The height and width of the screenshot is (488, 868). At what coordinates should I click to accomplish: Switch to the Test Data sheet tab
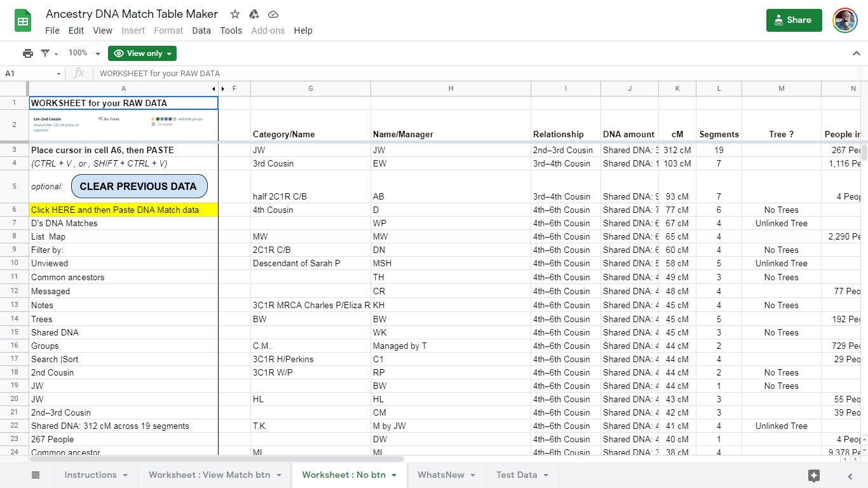(x=516, y=475)
